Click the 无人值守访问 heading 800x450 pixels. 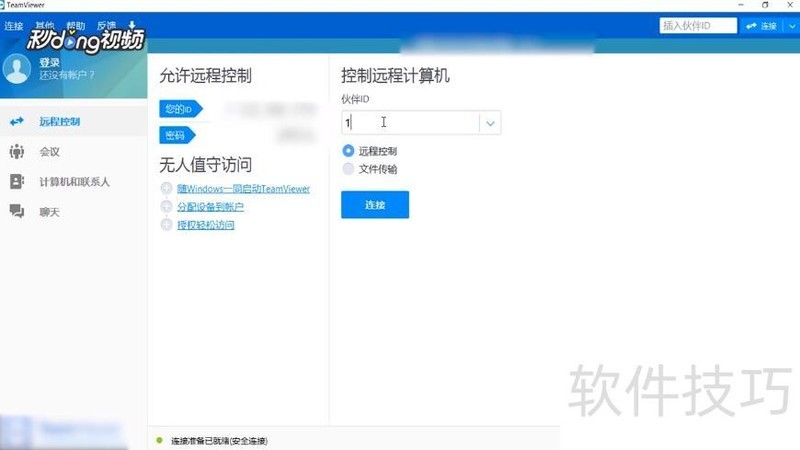click(206, 165)
